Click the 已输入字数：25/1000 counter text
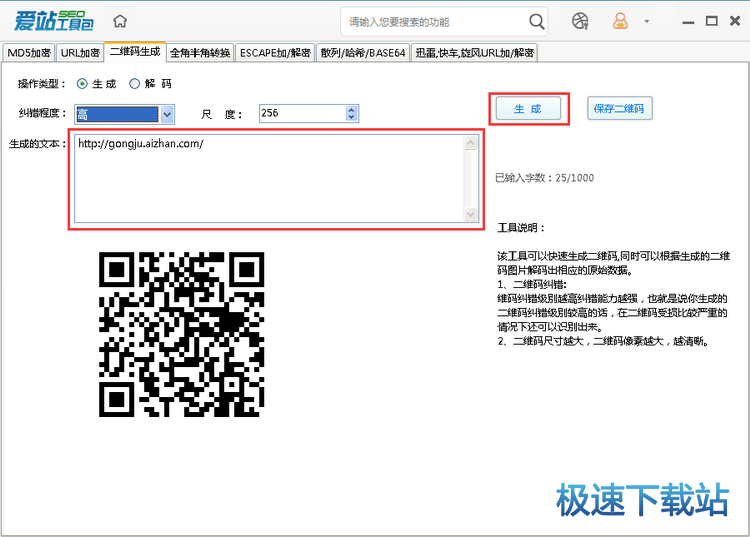The image size is (750, 537). click(544, 178)
